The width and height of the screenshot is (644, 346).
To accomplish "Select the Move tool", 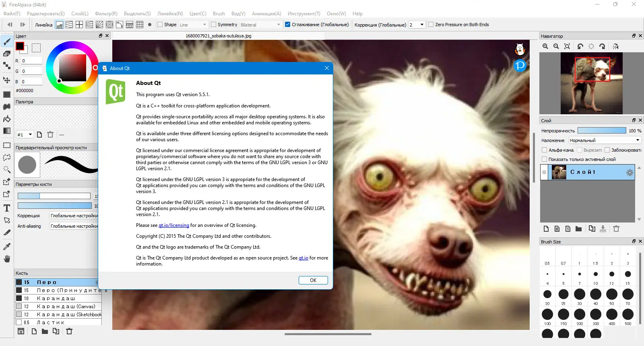I will (7, 80).
